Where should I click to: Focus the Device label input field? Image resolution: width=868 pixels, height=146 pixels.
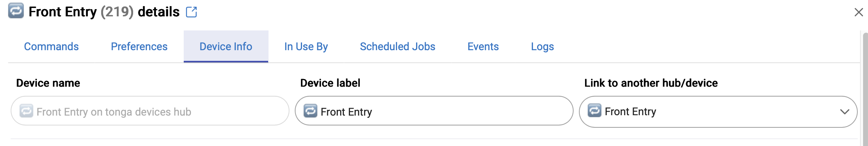434,111
